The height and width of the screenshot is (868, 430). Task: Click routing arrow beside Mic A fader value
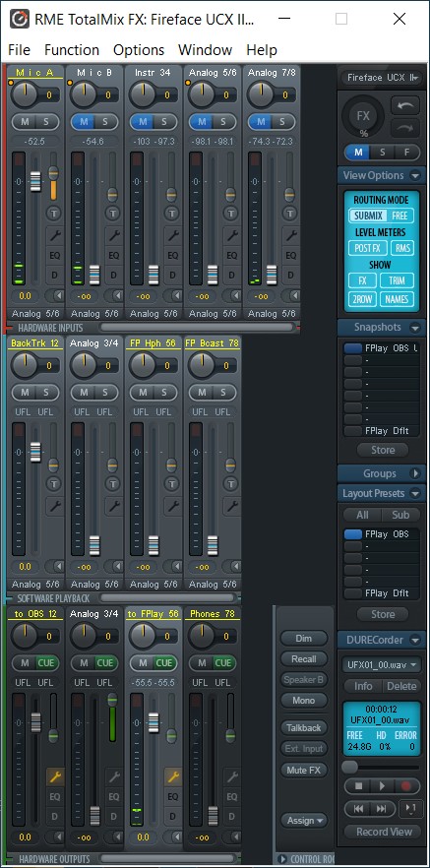(x=56, y=295)
